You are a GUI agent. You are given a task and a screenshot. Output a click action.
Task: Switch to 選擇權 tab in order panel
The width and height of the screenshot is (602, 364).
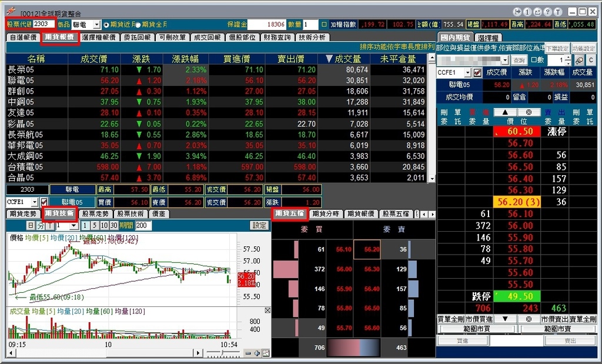489,38
